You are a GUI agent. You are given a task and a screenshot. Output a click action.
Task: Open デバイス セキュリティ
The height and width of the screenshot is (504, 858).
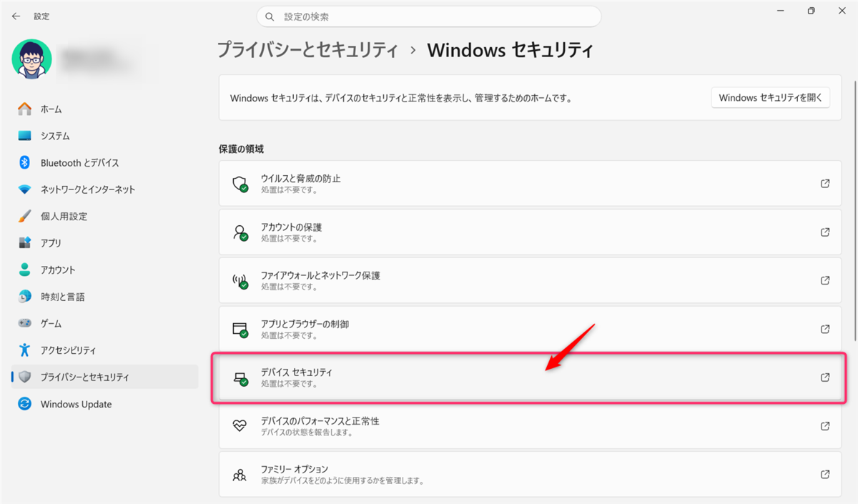530,377
